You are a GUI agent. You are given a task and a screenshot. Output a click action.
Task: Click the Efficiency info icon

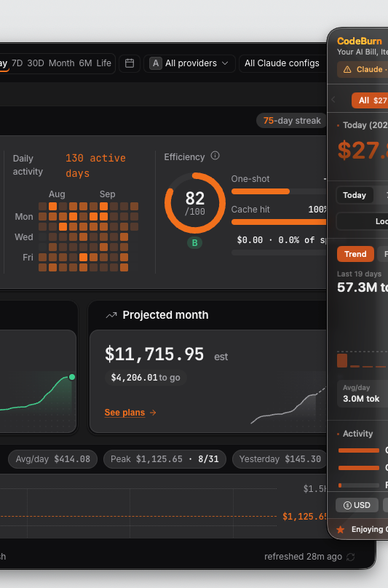215,156
